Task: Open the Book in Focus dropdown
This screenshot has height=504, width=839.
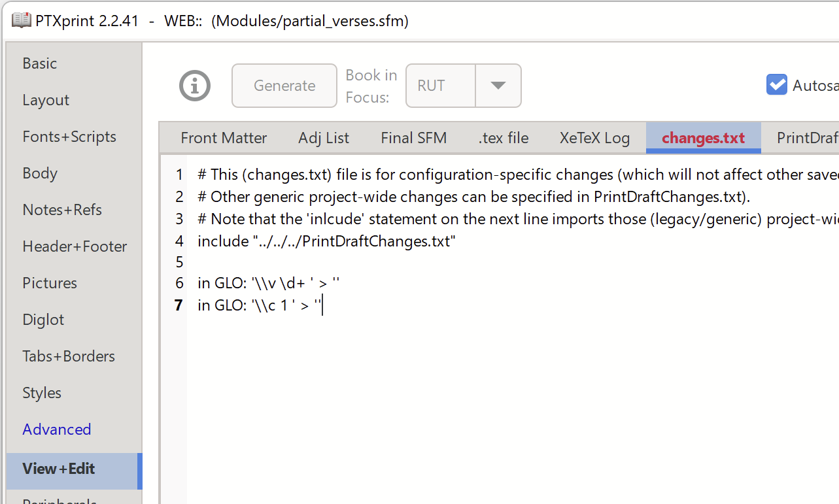Action: (498, 86)
